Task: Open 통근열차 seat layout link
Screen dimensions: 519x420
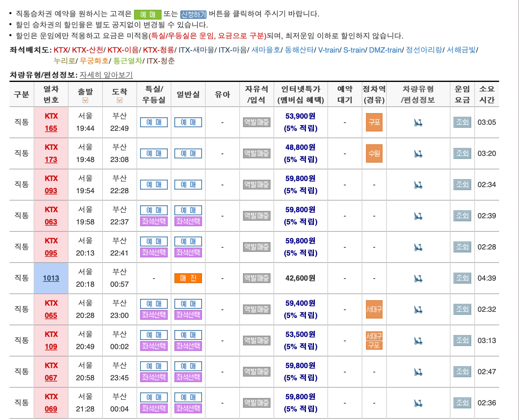Action: point(128,61)
